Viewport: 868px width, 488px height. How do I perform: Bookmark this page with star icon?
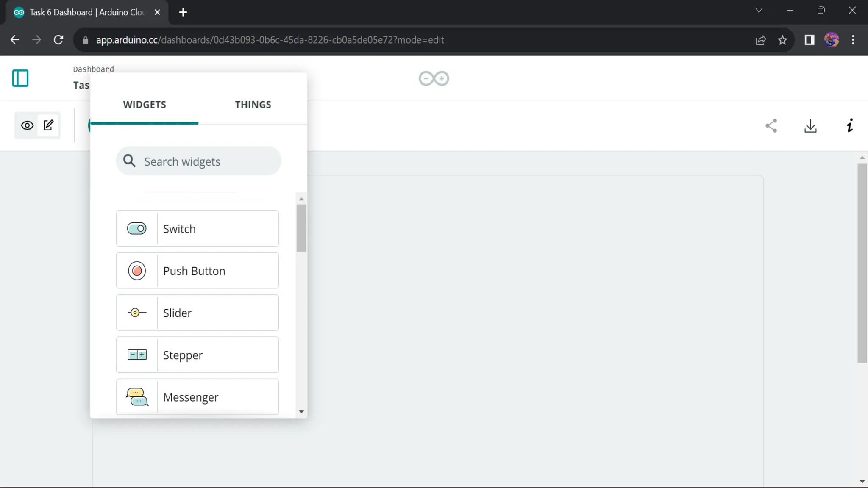pyautogui.click(x=782, y=40)
